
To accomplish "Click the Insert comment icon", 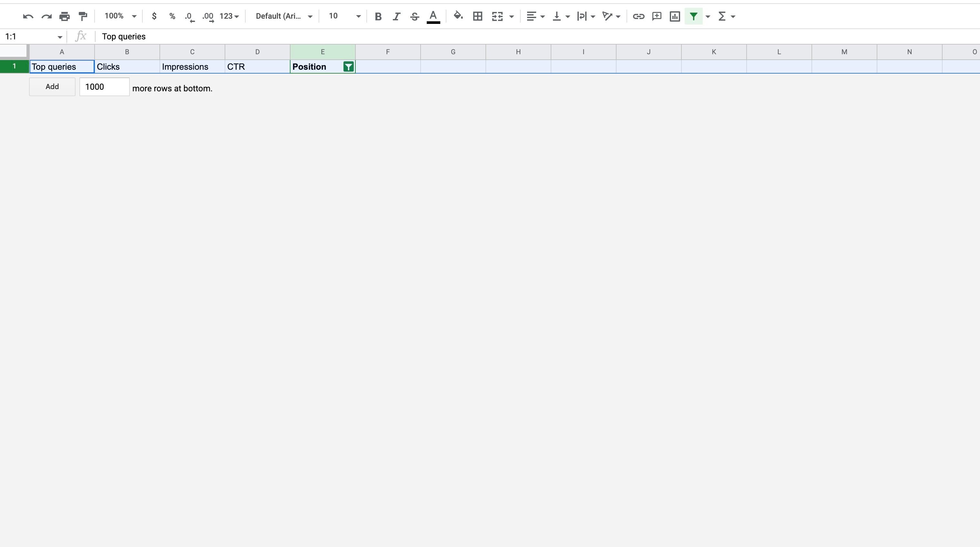I will pos(657,16).
